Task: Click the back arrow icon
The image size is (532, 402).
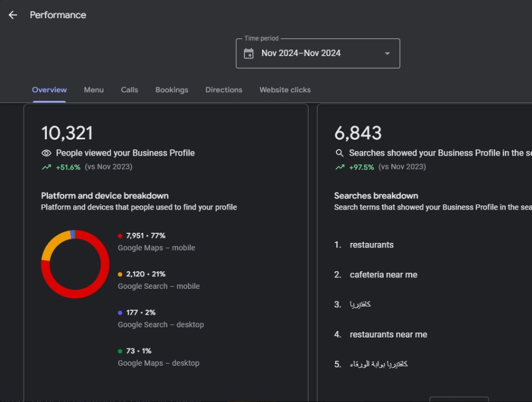Action: (x=13, y=15)
